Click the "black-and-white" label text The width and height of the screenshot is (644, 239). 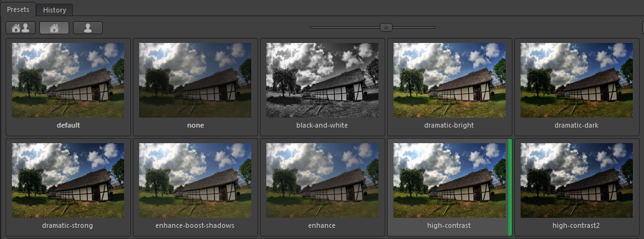click(x=322, y=126)
